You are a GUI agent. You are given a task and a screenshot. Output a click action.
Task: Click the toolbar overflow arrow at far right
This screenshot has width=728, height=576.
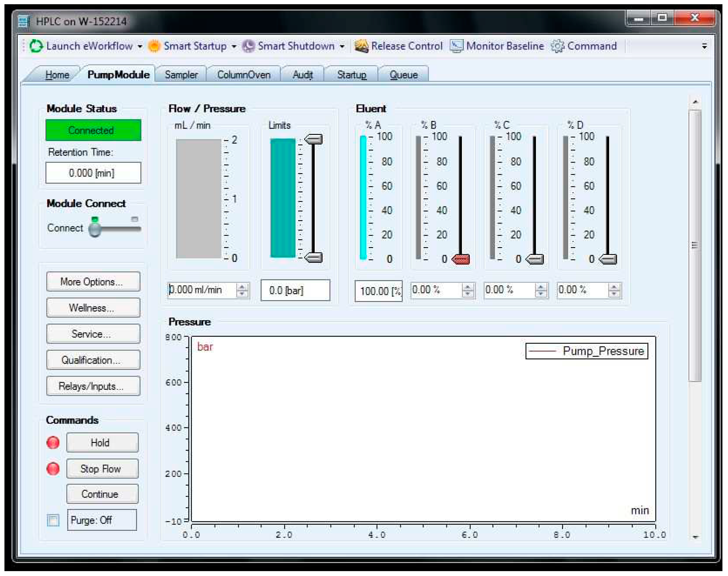(x=704, y=46)
